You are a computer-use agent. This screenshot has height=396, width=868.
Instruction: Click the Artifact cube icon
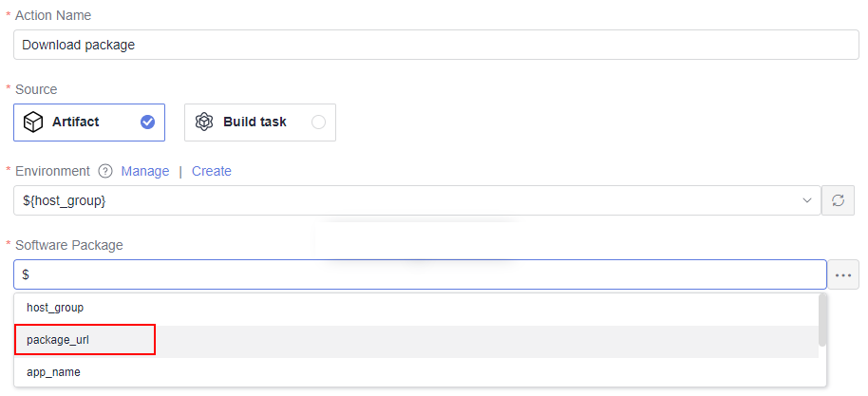pos(33,123)
